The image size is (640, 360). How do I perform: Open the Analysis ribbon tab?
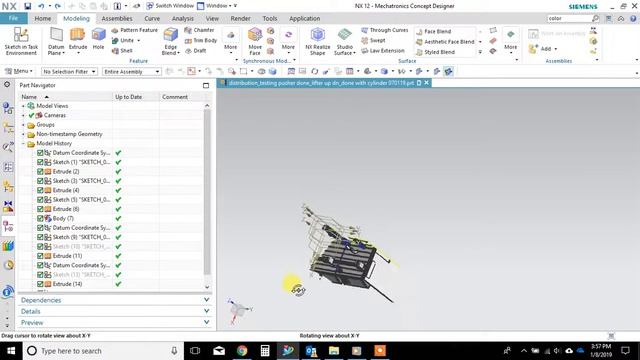tap(182, 18)
